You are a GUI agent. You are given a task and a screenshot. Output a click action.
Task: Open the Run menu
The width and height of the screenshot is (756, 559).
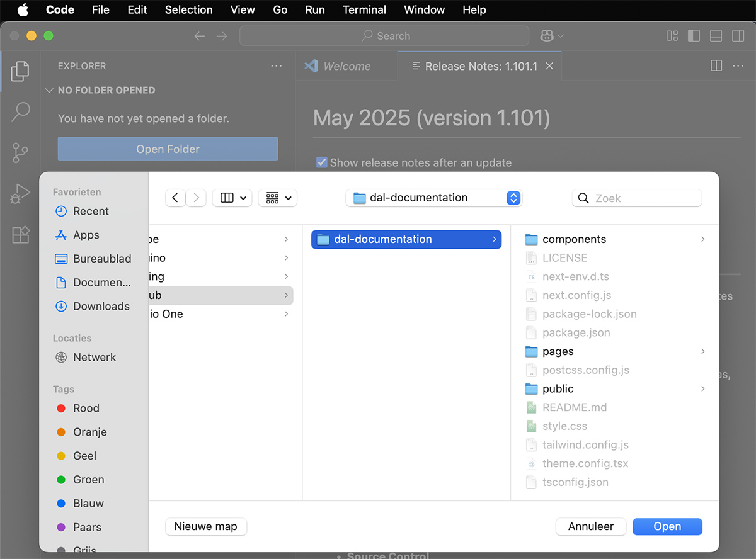[315, 9]
